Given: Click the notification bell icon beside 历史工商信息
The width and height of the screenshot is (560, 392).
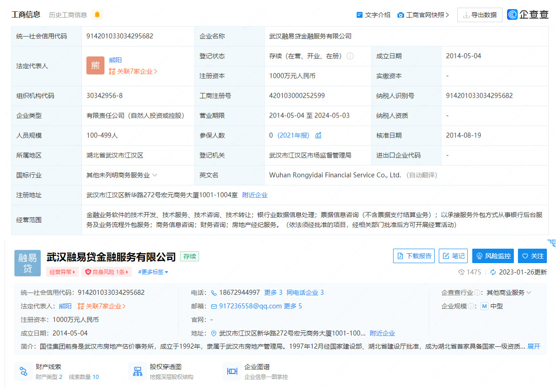Looking at the screenshot, I should [x=97, y=15].
